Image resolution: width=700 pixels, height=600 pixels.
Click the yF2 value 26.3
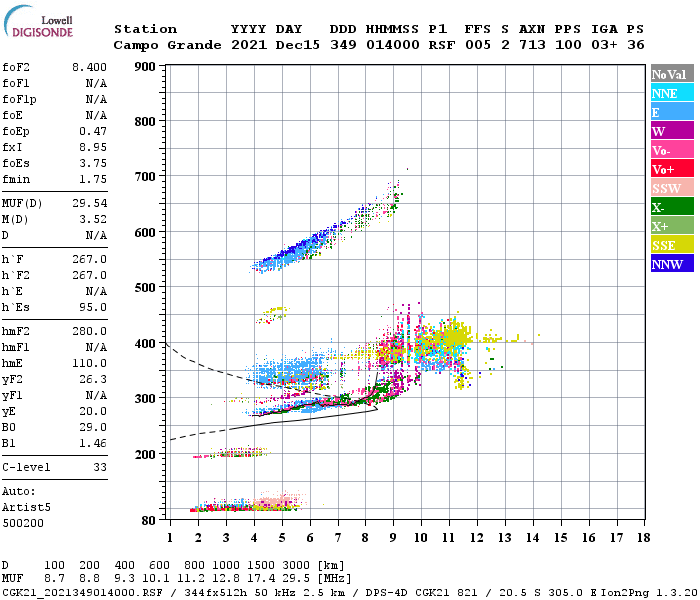93,379
